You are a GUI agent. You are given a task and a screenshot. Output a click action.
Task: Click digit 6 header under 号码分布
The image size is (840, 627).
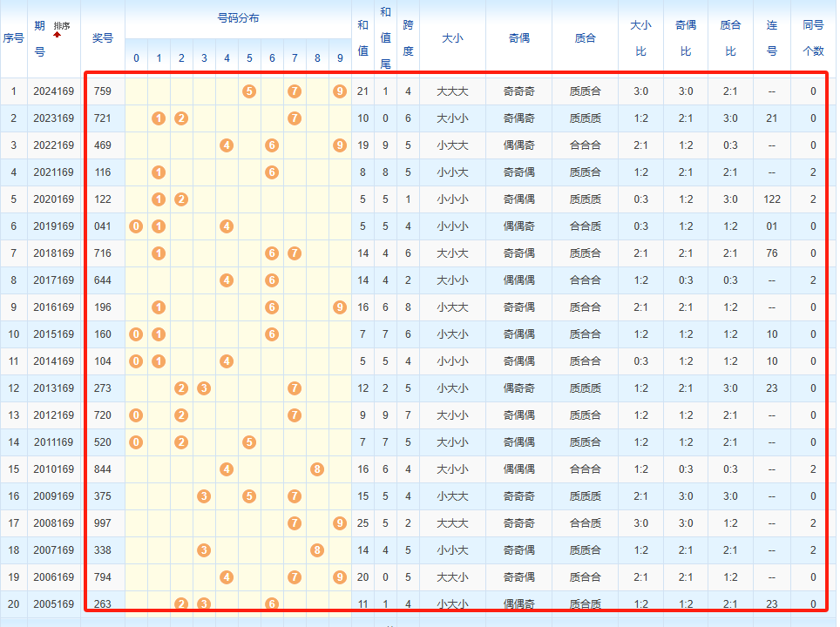click(272, 57)
